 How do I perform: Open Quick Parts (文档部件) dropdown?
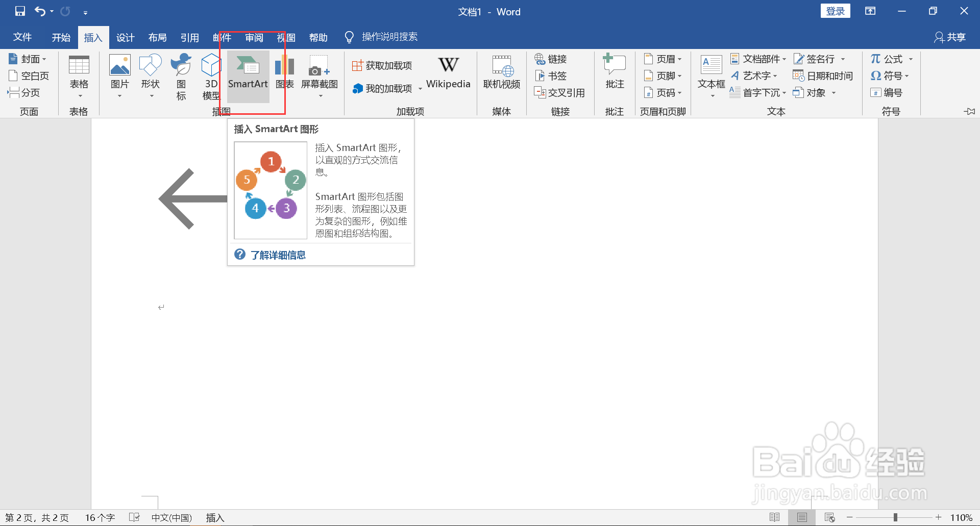click(x=758, y=59)
